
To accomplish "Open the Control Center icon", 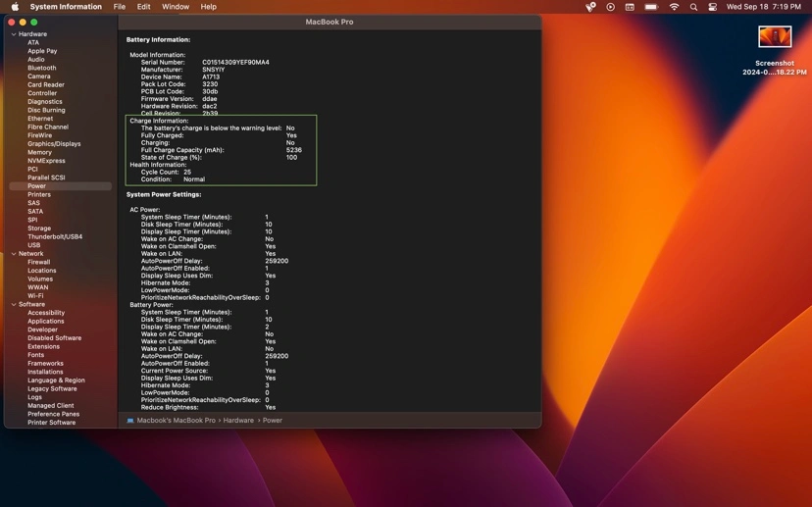I will pos(713,7).
